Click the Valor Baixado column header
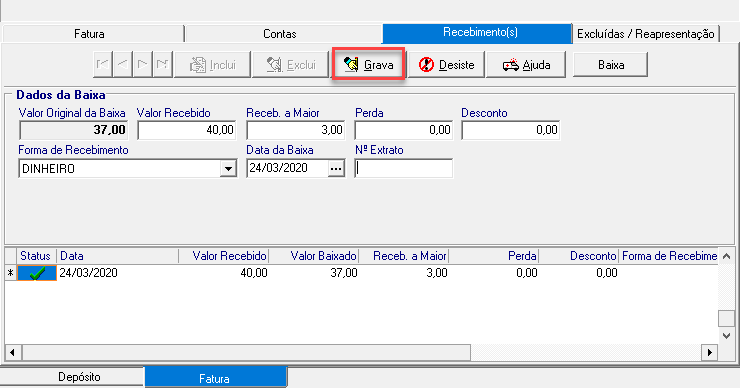This screenshot has height=388, width=740. coord(314,256)
